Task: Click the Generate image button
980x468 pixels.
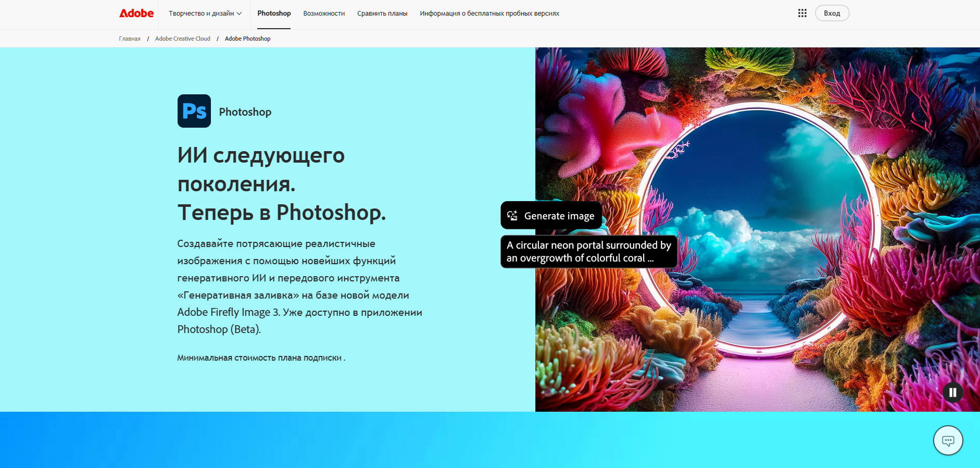Action: point(551,216)
